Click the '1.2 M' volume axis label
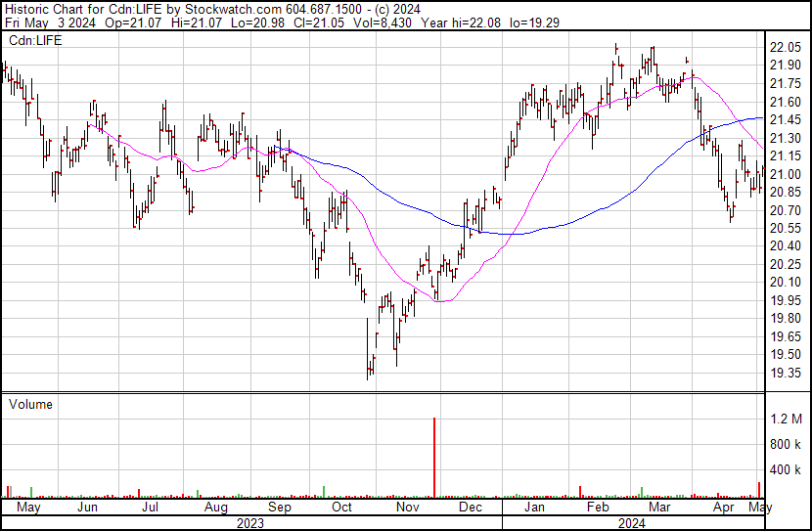Viewport: 812px width, 531px height. tap(787, 419)
